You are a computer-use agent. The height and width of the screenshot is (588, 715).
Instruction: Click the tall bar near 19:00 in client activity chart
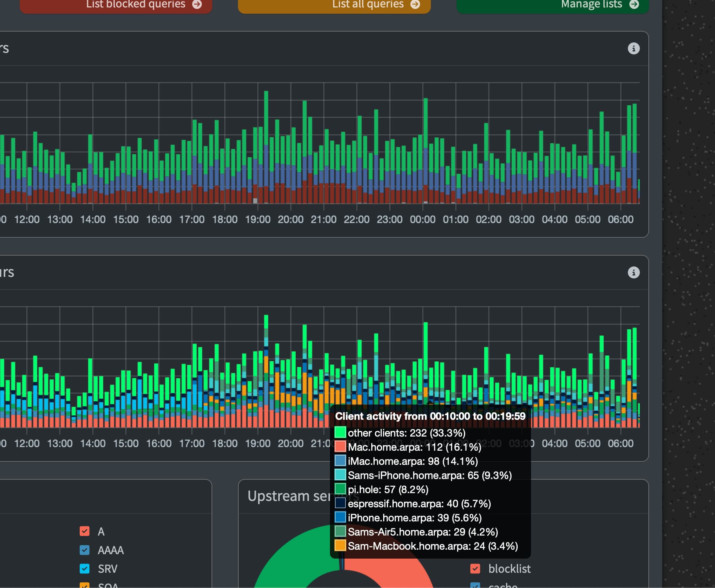(266, 371)
